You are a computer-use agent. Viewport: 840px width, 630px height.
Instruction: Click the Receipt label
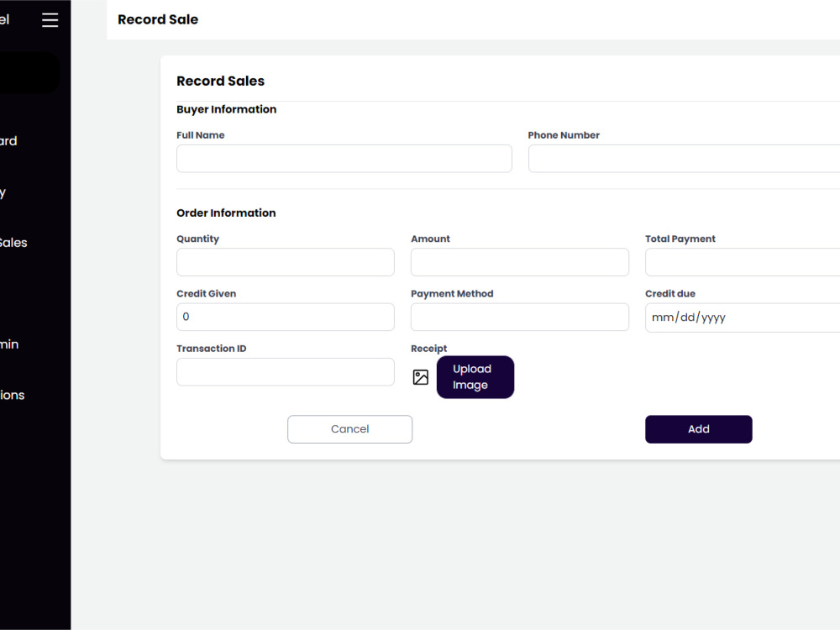(428, 349)
